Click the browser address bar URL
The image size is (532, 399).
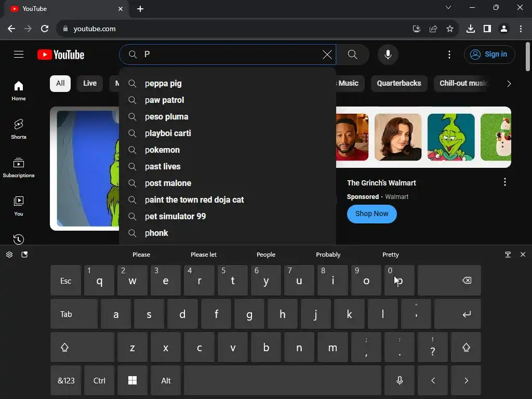click(95, 29)
